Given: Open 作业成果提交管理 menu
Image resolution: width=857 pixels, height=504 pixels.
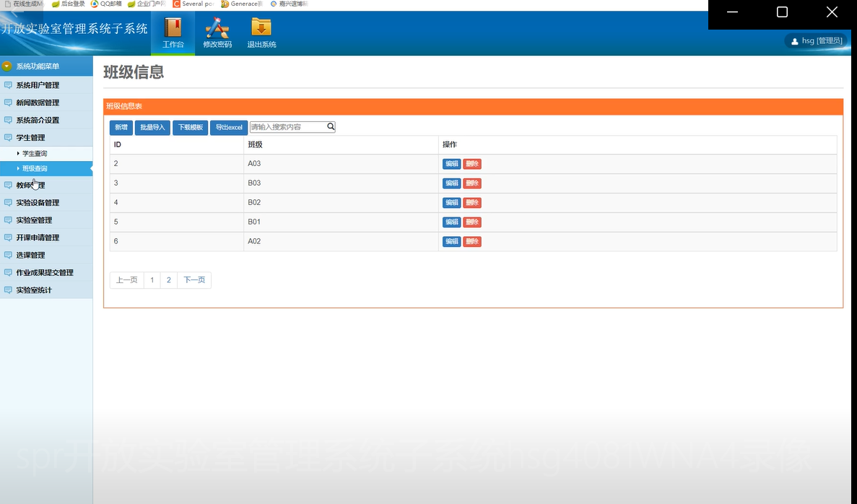Looking at the screenshot, I should click(x=46, y=273).
